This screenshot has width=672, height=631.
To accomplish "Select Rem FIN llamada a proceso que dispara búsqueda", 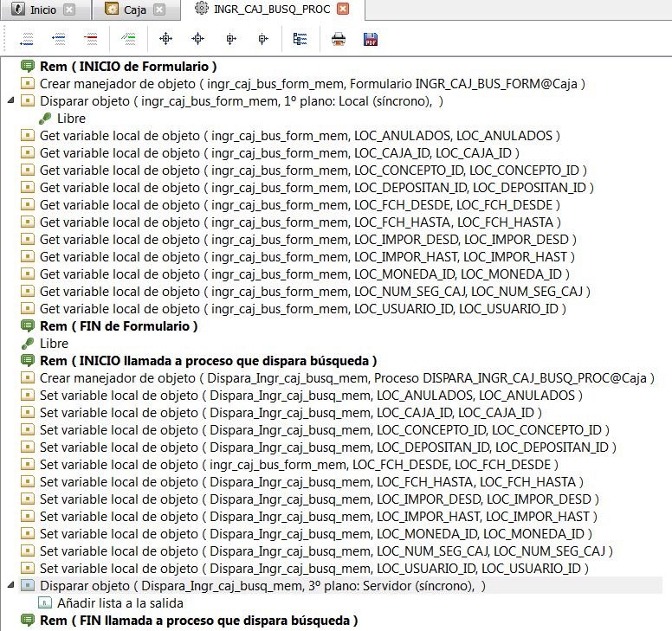I will point(199,621).
